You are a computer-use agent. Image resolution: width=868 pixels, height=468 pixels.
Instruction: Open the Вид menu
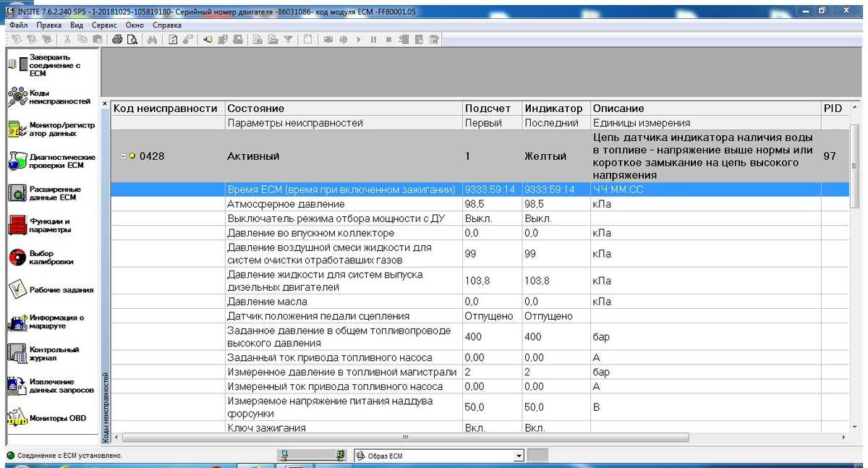(x=77, y=25)
